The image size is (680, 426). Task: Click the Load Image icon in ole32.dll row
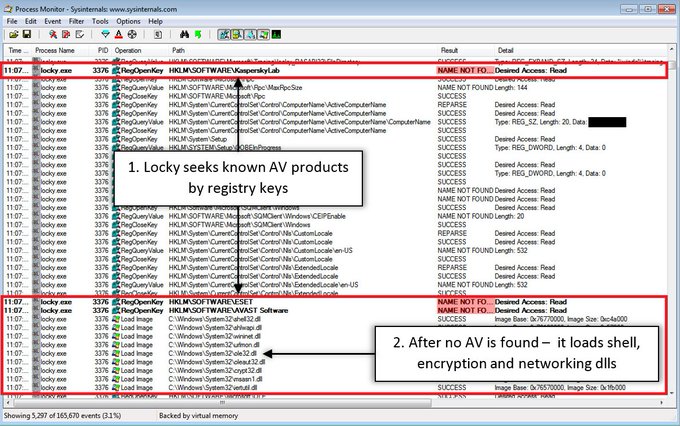(116, 354)
